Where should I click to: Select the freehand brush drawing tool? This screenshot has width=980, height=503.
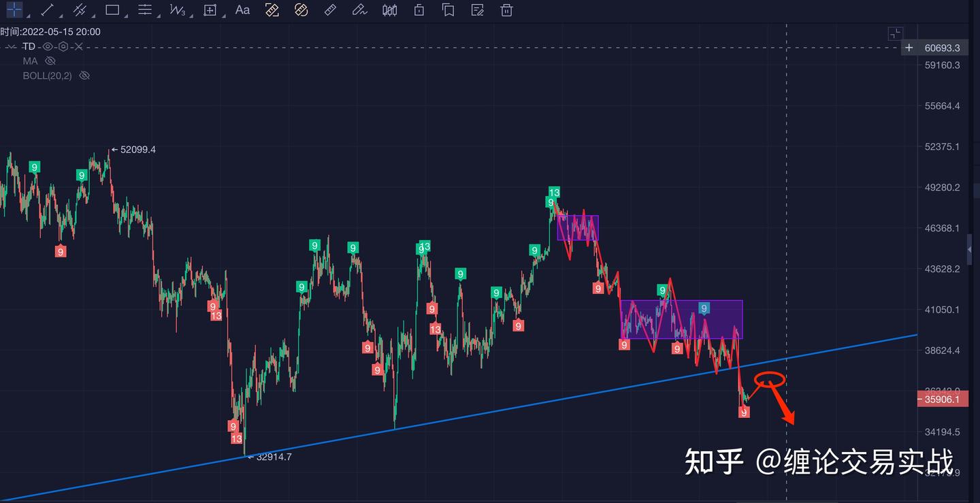359,10
